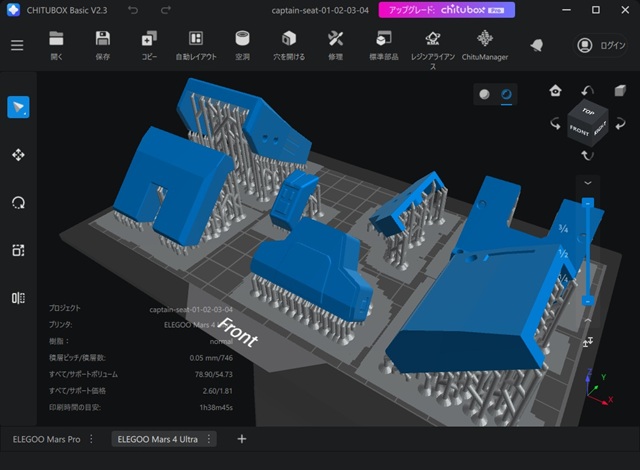Rotate view left arrow beside cube
Screen dimensions: 640x470
[555, 123]
